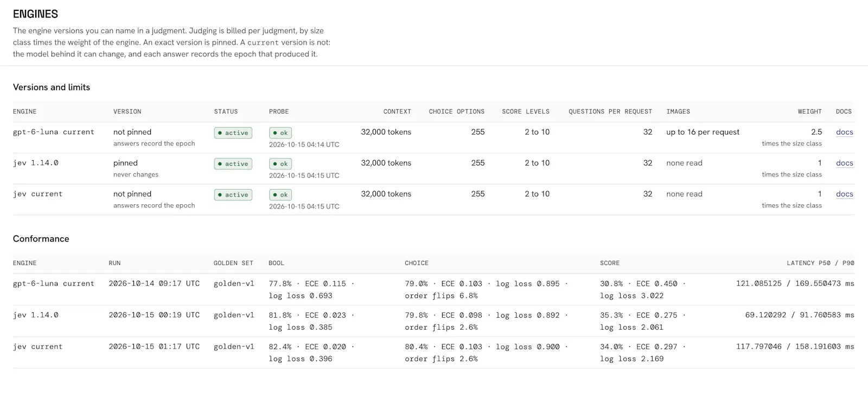Click the Conformance section heading
Image resolution: width=868 pixels, height=403 pixels.
tap(41, 239)
